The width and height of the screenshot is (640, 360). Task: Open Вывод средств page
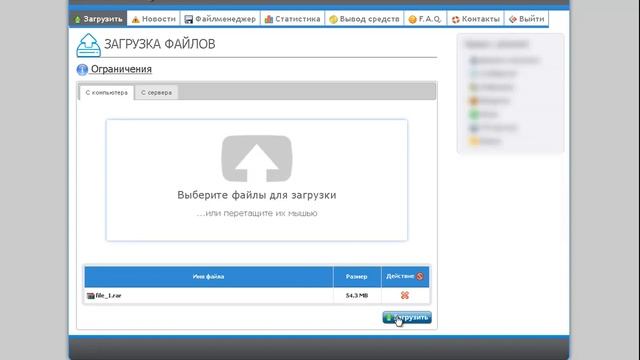364,19
